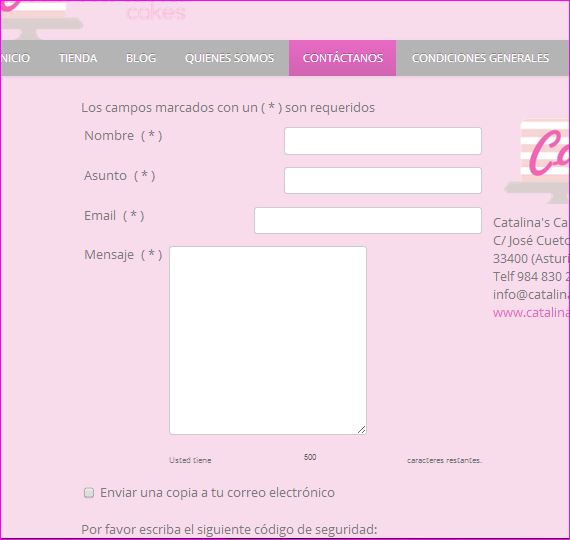Open the QUIENES SOMOS page
The width and height of the screenshot is (570, 540).
229,58
